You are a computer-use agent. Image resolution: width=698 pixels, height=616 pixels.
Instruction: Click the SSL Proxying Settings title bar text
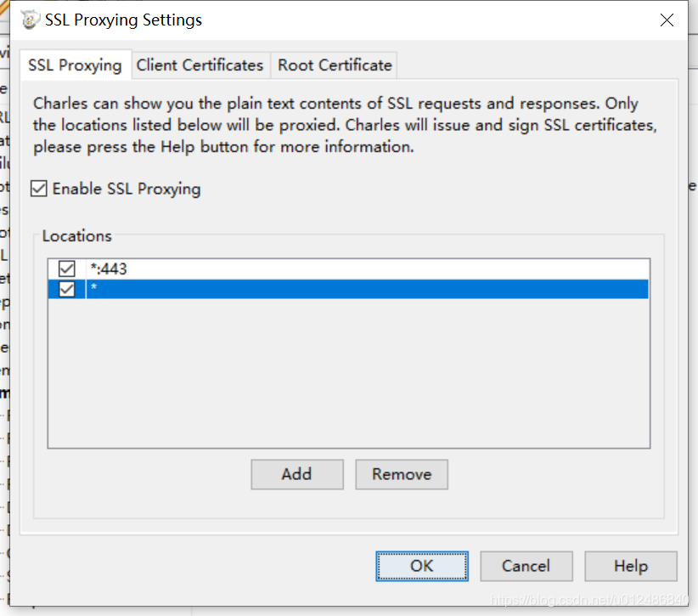[x=123, y=20]
